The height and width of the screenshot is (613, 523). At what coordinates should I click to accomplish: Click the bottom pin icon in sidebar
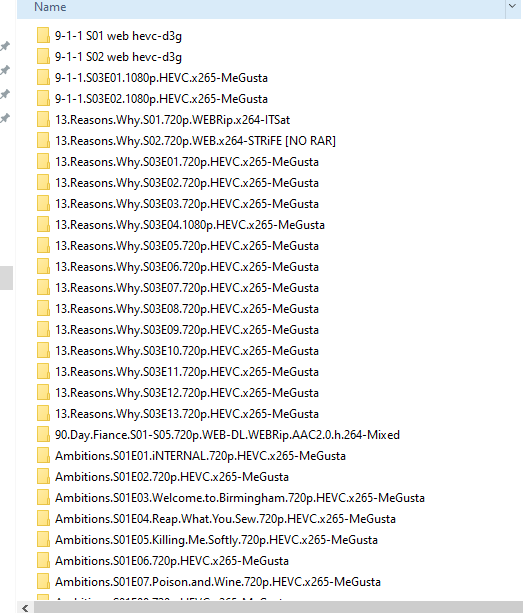[5, 118]
